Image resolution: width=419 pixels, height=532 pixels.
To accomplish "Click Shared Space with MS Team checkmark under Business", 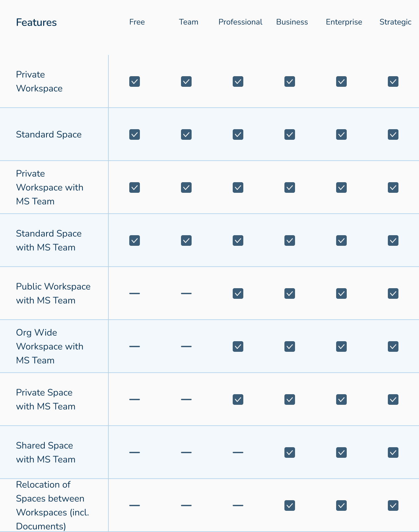I will tap(290, 452).
